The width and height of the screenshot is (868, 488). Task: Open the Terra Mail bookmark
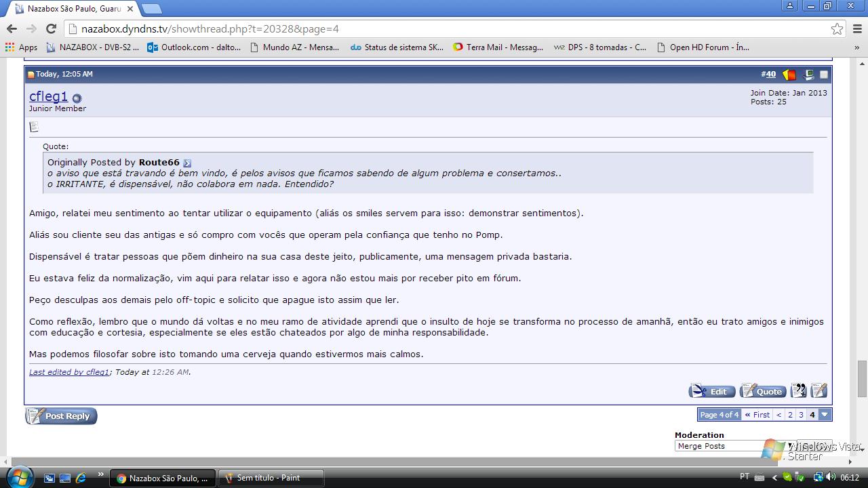click(498, 47)
